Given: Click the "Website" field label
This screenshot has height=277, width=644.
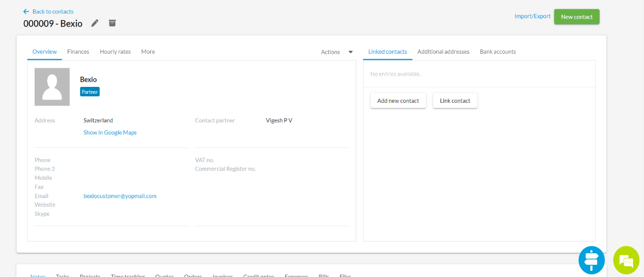Looking at the screenshot, I should pos(45,205).
